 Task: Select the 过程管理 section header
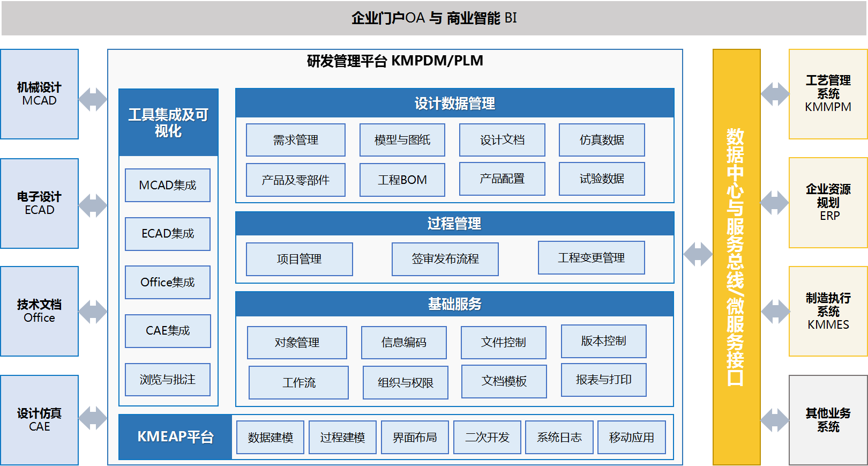454,224
